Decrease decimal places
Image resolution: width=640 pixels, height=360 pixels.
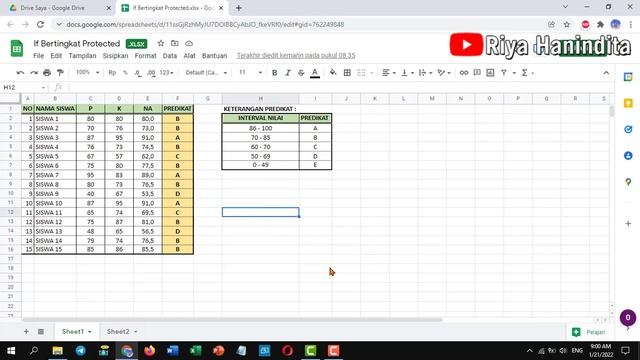point(138,73)
